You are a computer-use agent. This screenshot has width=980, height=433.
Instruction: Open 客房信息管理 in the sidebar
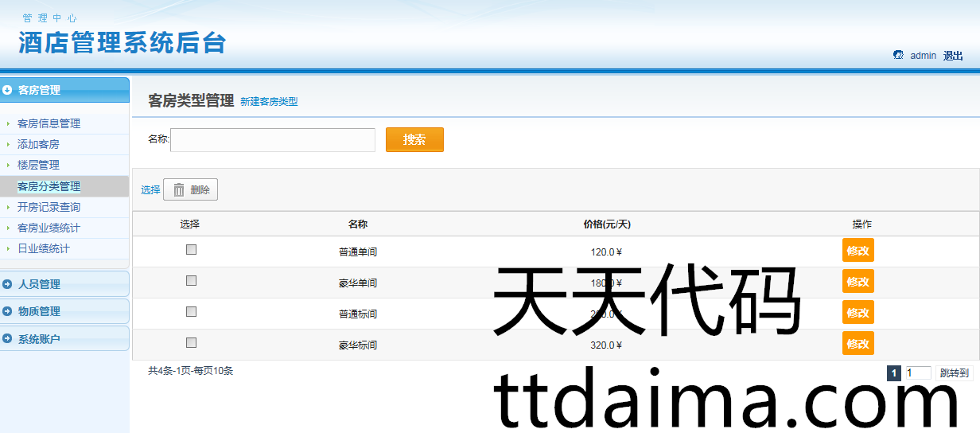point(49,123)
